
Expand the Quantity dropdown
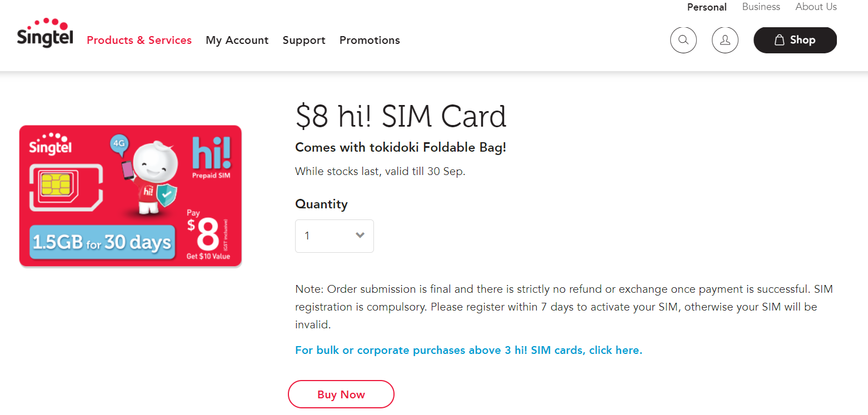tap(335, 236)
